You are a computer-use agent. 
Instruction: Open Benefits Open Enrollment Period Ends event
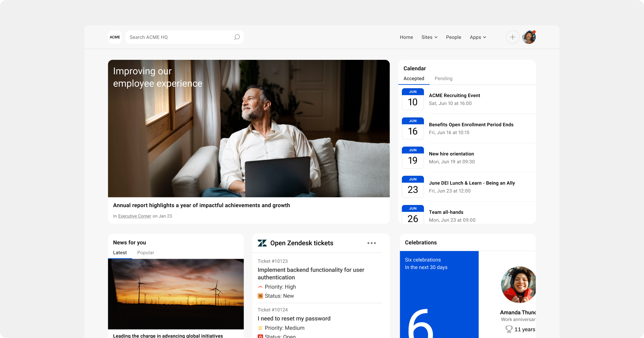point(471,125)
